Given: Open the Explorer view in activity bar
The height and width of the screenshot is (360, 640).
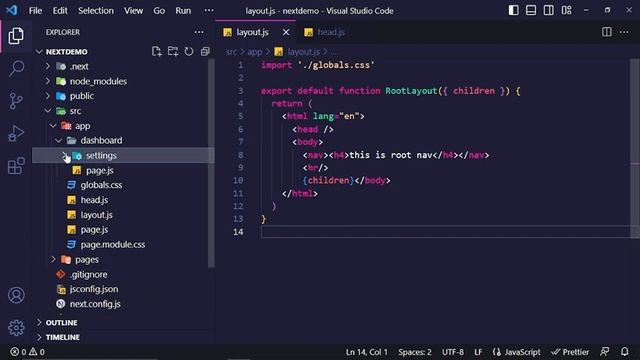Looking at the screenshot, I should (16, 36).
